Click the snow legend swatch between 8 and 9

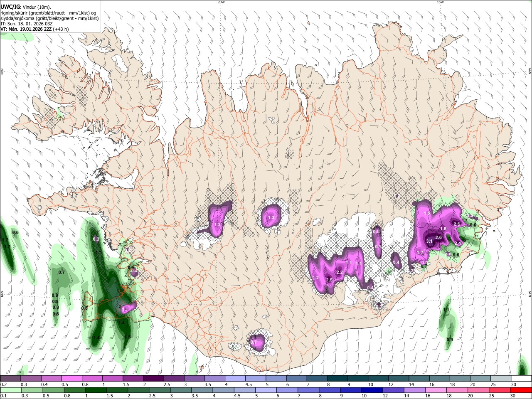coord(337,378)
